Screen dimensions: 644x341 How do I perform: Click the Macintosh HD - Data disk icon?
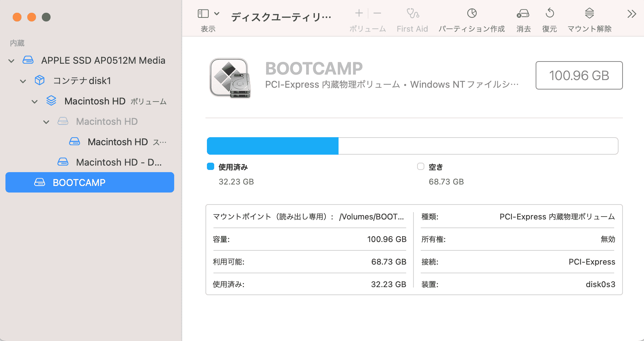(x=63, y=162)
